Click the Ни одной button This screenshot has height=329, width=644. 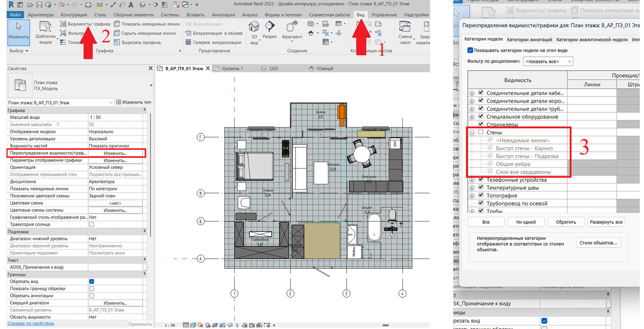[x=526, y=222]
